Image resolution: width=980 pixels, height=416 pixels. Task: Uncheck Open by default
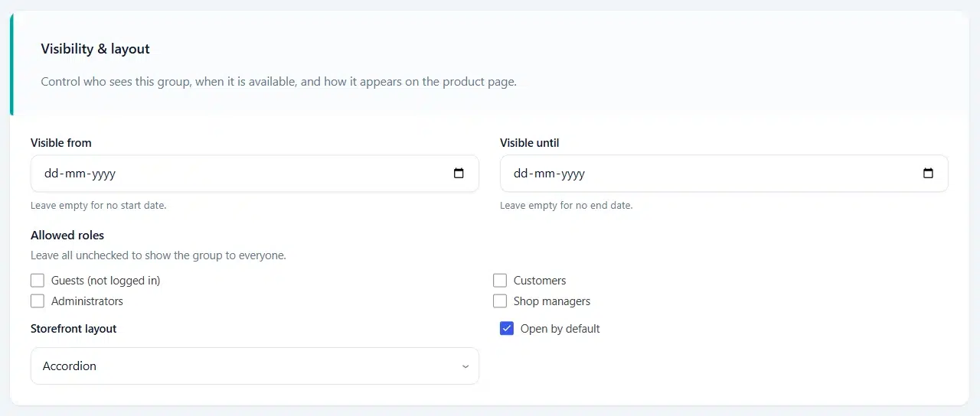pyautogui.click(x=507, y=329)
